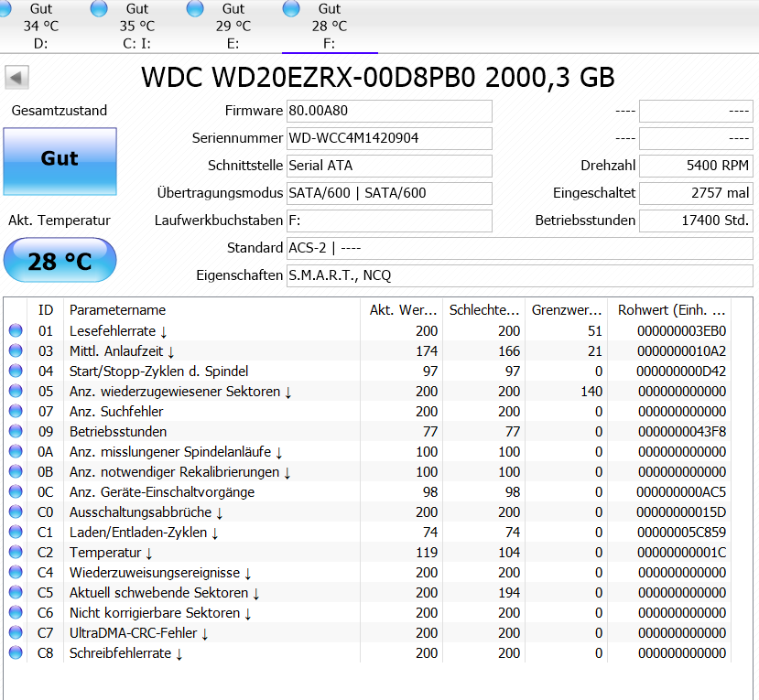Screen dimensions: 759x700
Task: Select drive E: tab at 29 °C
Action: click(233, 27)
